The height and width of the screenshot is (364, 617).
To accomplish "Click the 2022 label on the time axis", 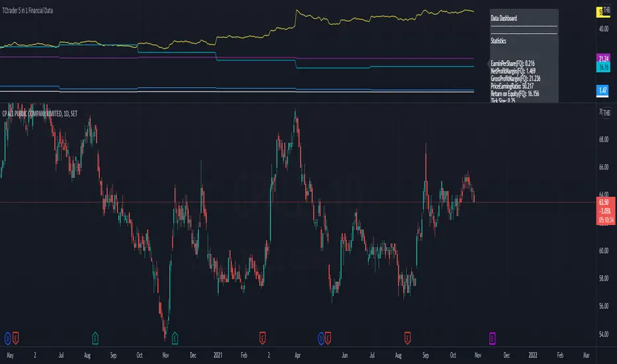I will [533, 355].
